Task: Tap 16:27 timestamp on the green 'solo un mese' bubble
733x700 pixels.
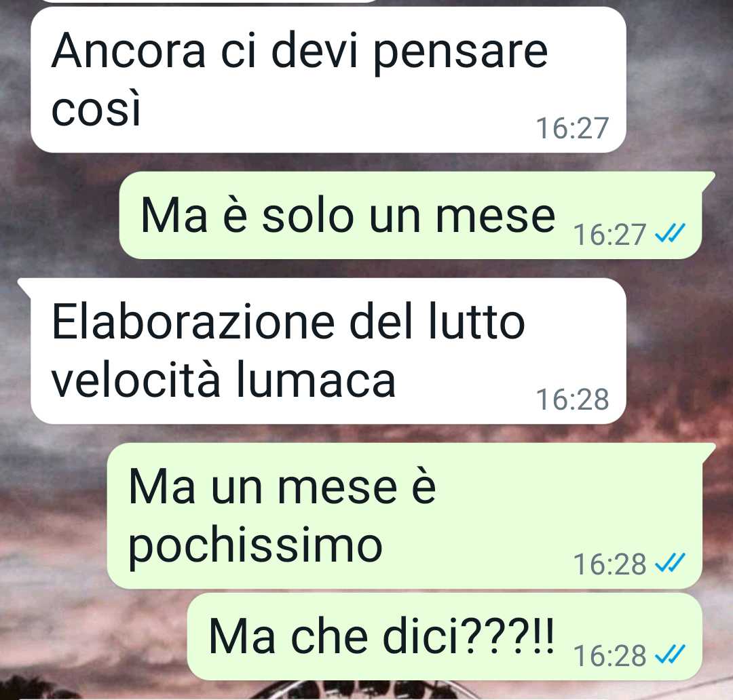Action: pyautogui.click(x=610, y=235)
